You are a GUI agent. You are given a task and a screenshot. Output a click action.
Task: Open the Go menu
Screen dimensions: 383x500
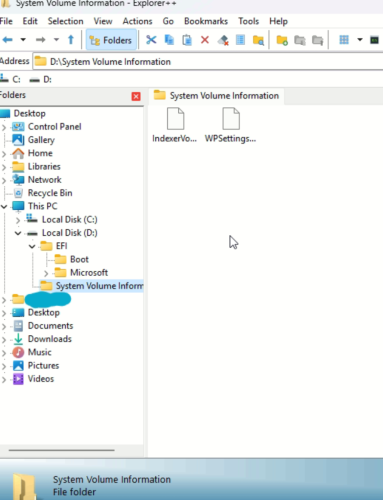pos(168,21)
